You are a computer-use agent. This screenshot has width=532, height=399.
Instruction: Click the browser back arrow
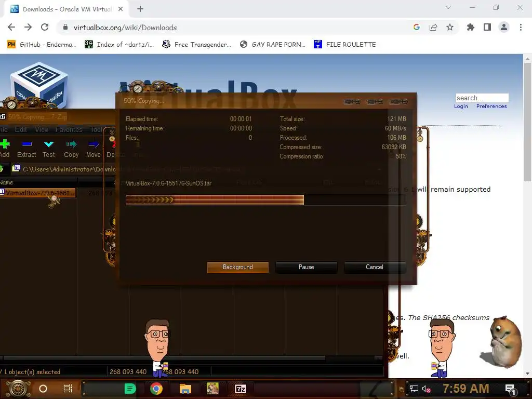11,27
